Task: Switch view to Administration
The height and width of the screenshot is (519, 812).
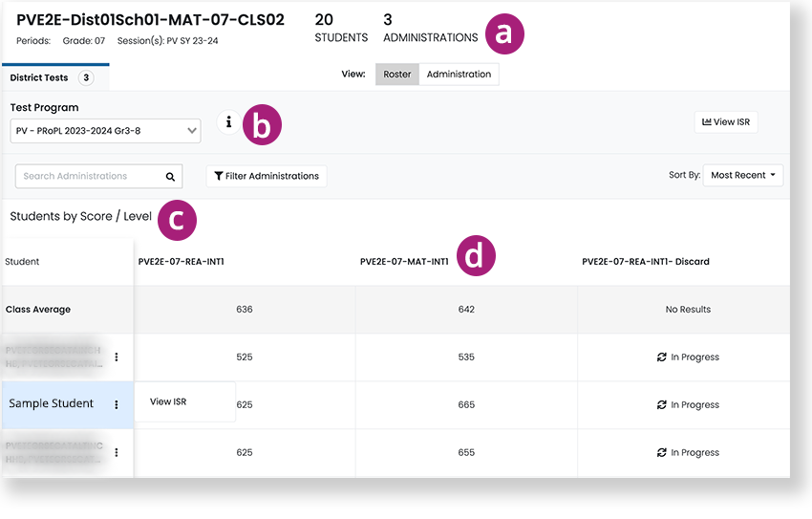Action: click(x=459, y=75)
